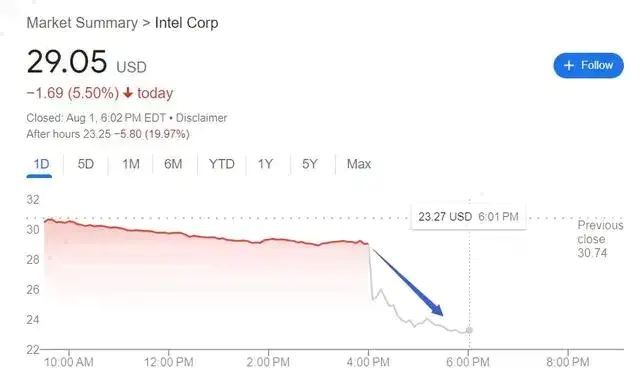Follow Intel Corp stock

[x=588, y=65]
